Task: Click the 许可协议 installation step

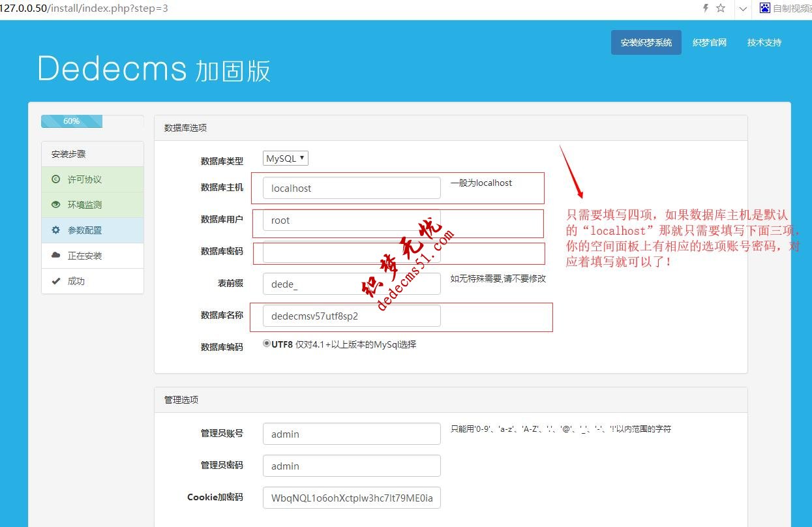Action: [85, 179]
